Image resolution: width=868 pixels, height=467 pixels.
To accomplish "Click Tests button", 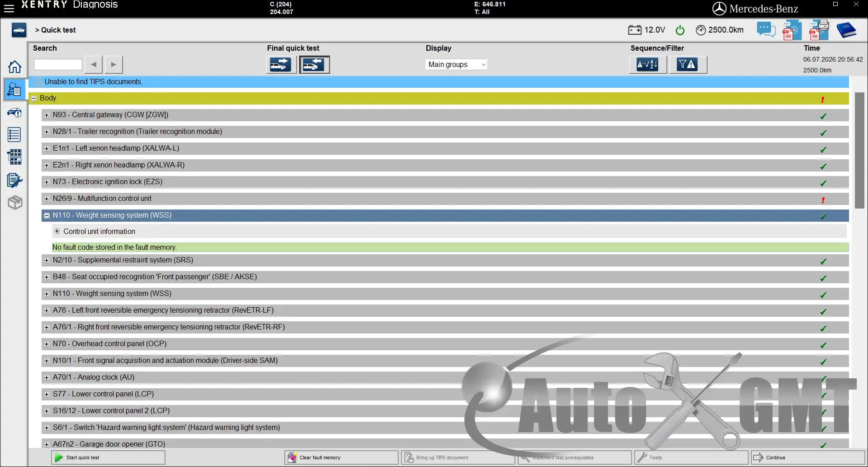I will pyautogui.click(x=691, y=457).
